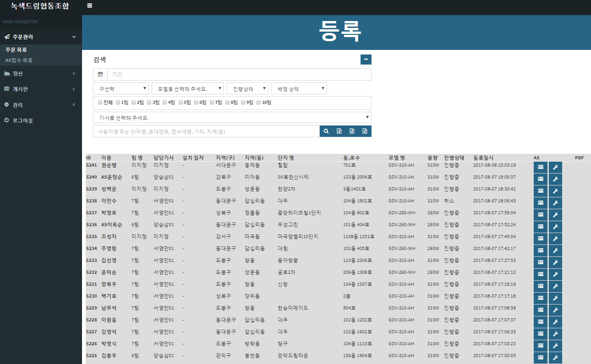Click the AS wrench icon for order 5238
The width and height of the screenshot is (591, 364).
[555, 203]
